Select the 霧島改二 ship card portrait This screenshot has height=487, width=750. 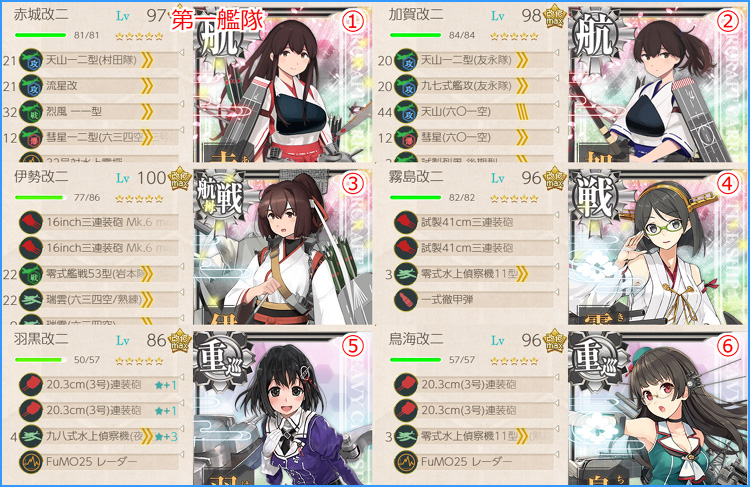click(658, 246)
